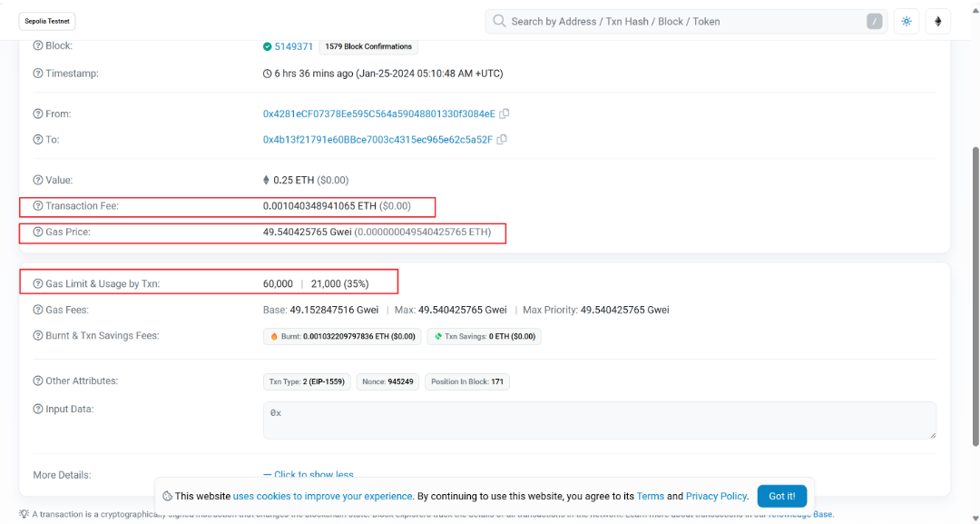The image size is (980, 524).
Task: Open the To address 0x4b13f217... link
Action: [x=377, y=140]
